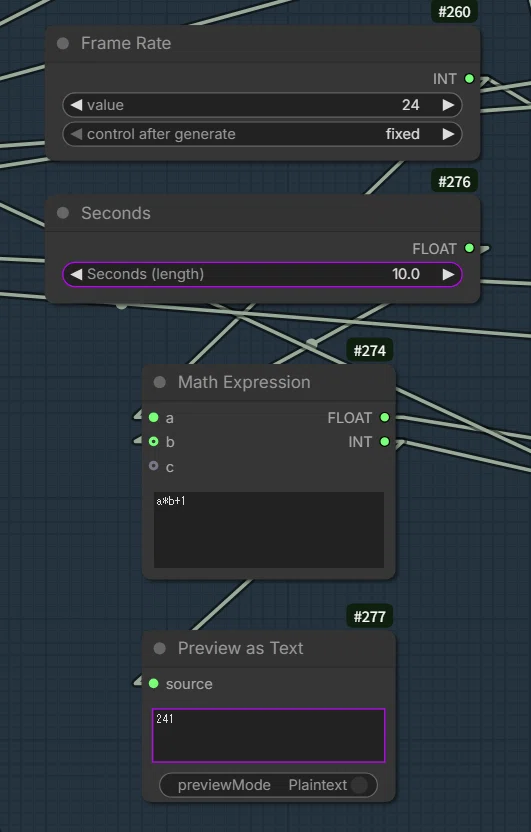Decrease Seconds (length) with left arrow
Viewport: 531px width, 832px height.
[76, 274]
